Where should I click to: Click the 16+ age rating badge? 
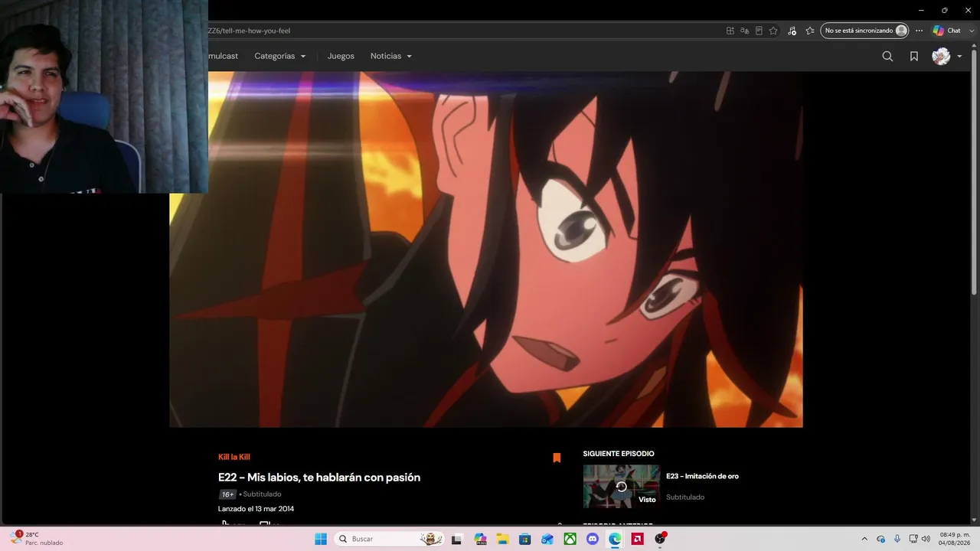(x=227, y=494)
